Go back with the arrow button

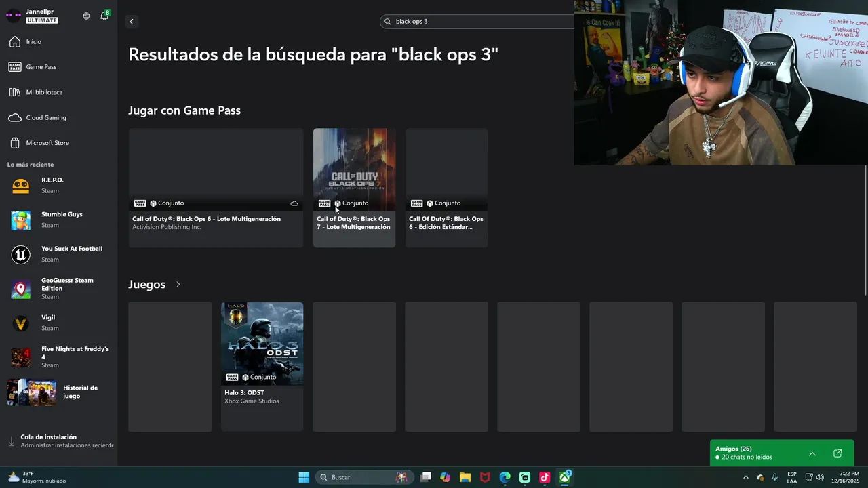click(x=132, y=22)
